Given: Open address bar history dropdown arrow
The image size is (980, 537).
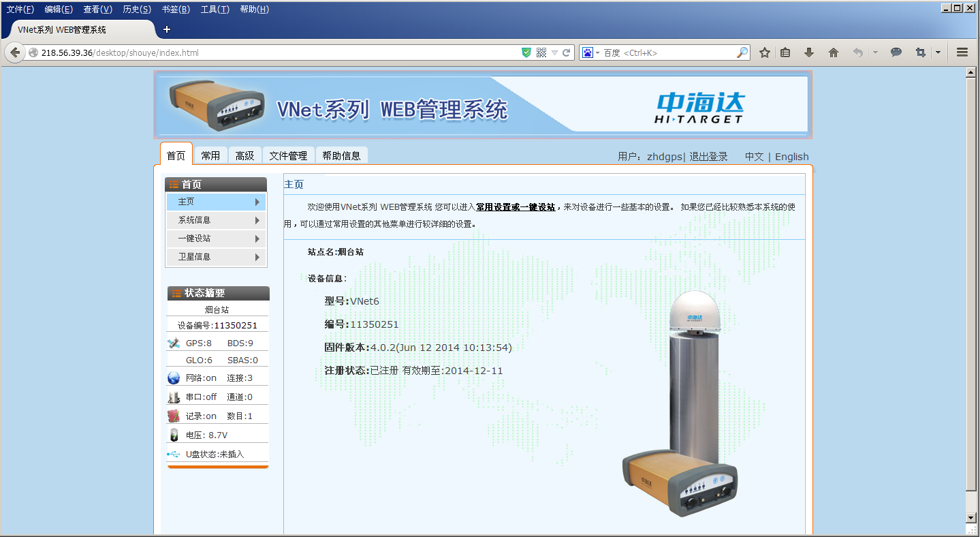Looking at the screenshot, I should click(x=554, y=52).
